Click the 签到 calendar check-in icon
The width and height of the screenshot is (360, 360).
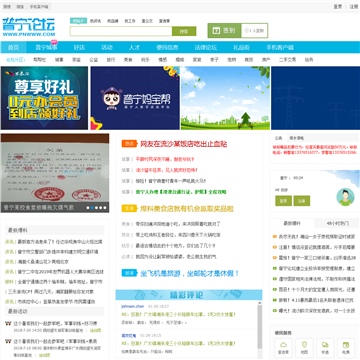coord(216,31)
